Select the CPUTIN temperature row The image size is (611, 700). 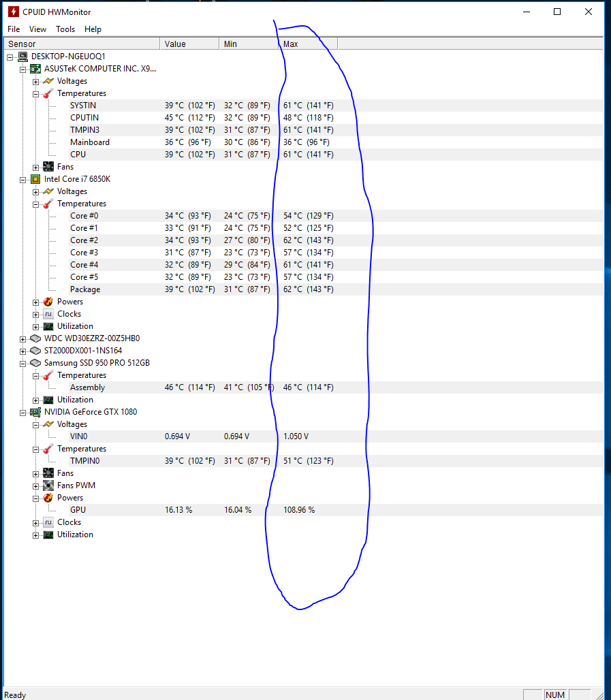coord(335,117)
